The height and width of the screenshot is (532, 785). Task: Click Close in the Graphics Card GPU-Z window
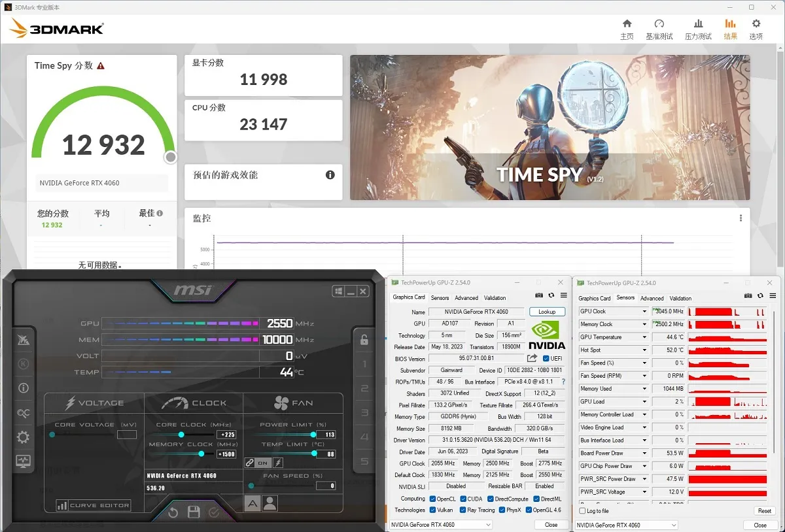coord(551,525)
